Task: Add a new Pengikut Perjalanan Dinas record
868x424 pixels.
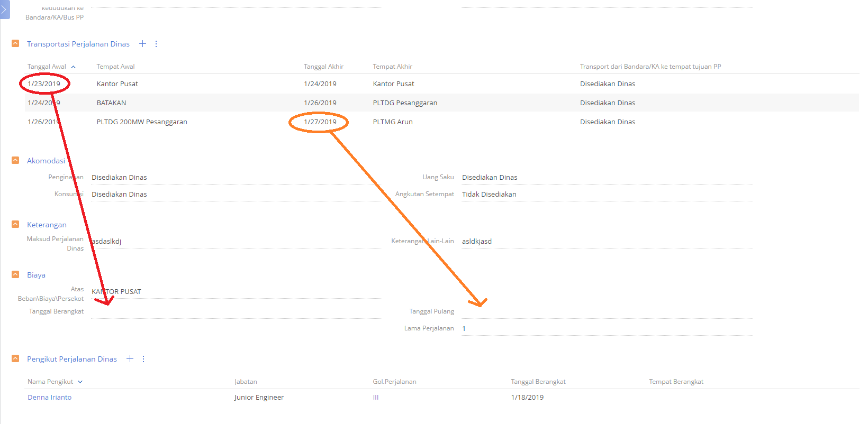Action: [x=130, y=359]
